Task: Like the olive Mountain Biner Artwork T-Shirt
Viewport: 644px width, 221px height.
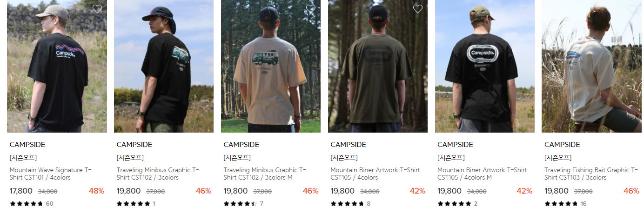Action: click(418, 9)
